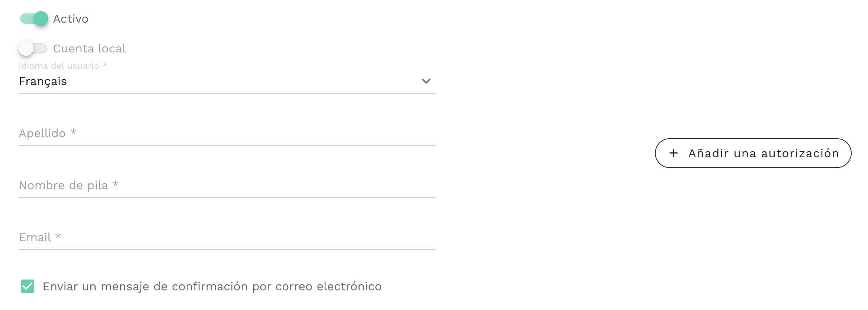Click the plus icon in the authorization button
Image resolution: width=868 pixels, height=310 pixels.
tap(673, 153)
